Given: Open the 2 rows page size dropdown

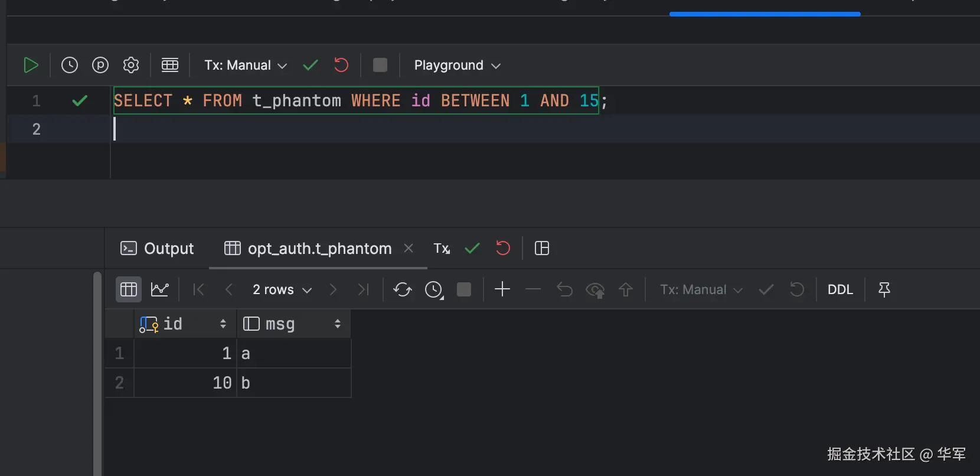Looking at the screenshot, I should pos(282,289).
